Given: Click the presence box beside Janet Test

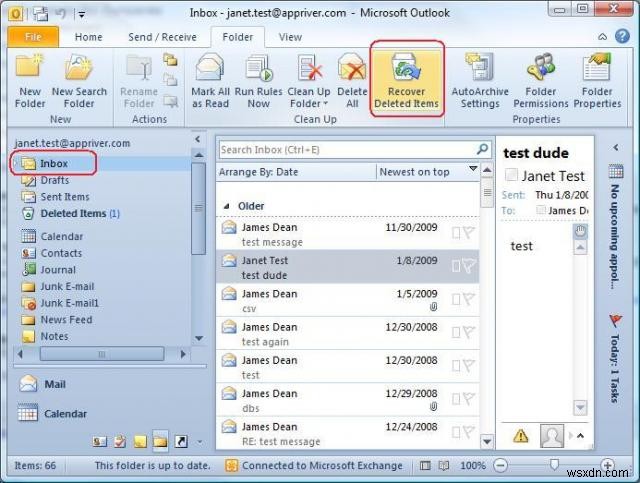Looking at the screenshot, I should (x=511, y=175).
